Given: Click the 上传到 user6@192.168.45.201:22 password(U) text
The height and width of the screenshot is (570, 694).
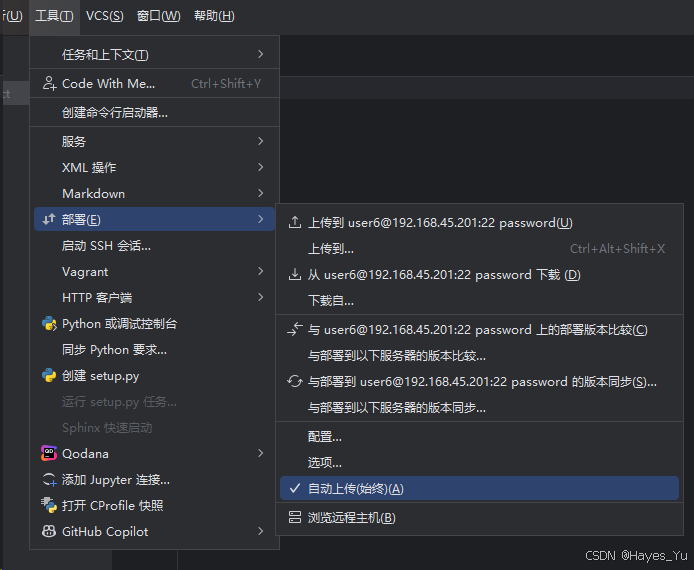Looking at the screenshot, I should (440, 223).
